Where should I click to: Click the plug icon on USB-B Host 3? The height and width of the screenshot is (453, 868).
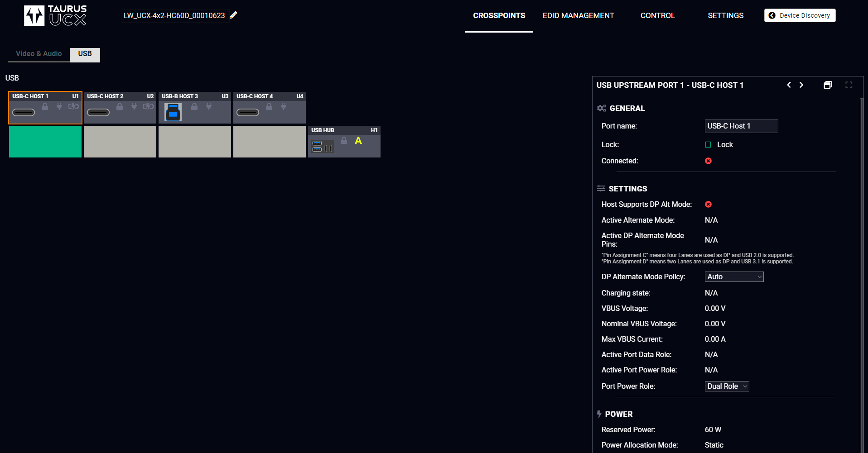[209, 106]
